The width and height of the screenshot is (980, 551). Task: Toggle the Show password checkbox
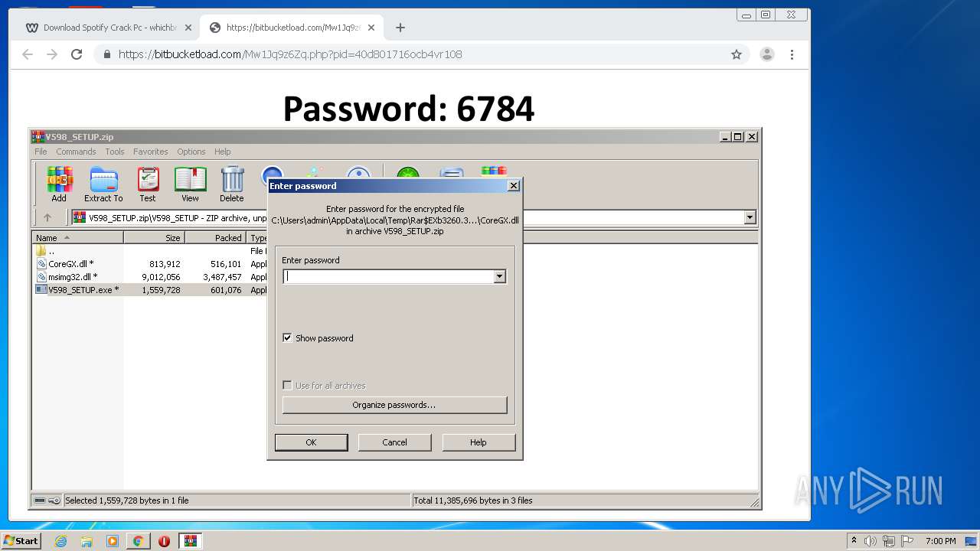click(287, 337)
